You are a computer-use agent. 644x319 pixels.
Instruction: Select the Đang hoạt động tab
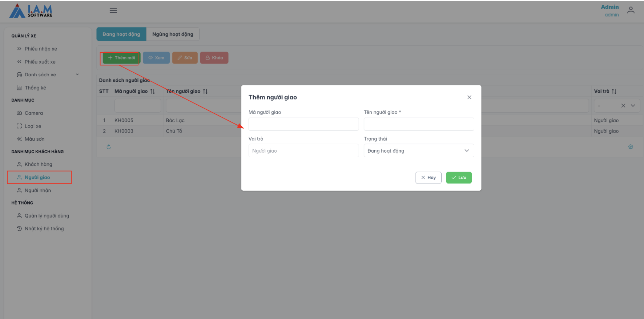click(121, 34)
